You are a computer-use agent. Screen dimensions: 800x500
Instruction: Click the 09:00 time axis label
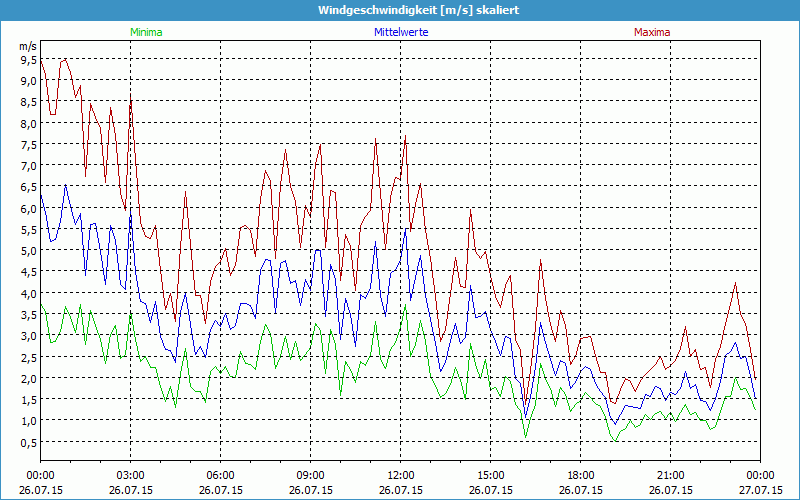310,476
